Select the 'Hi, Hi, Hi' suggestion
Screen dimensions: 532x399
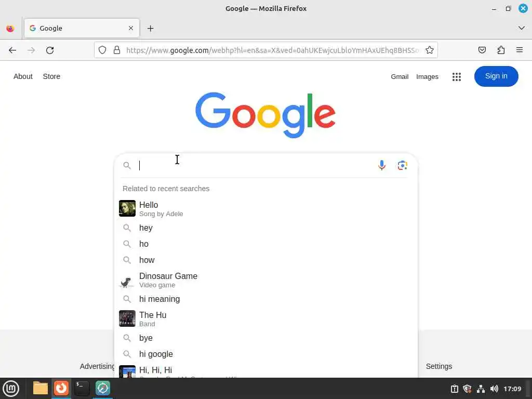(266, 371)
